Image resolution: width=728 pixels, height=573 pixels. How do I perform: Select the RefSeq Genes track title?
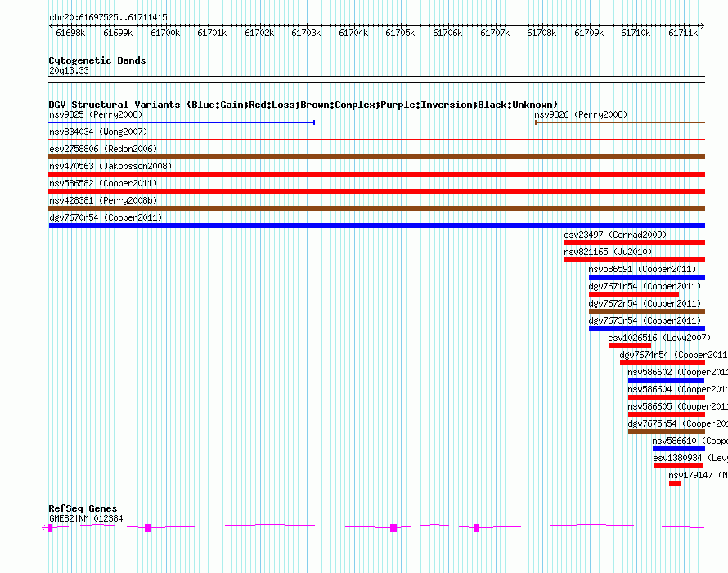[x=83, y=508]
